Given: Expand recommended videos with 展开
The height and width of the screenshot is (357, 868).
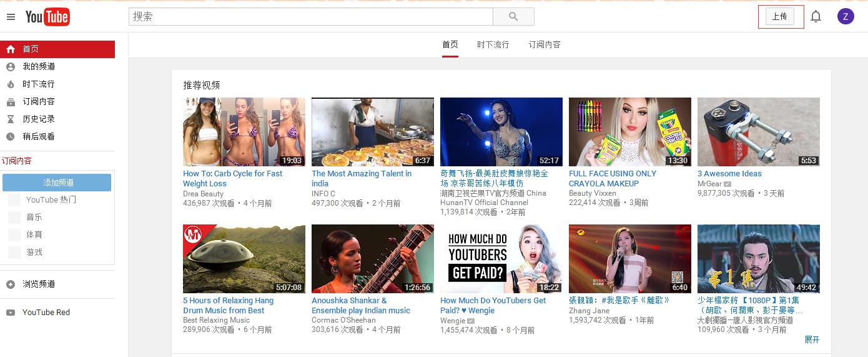Looking at the screenshot, I should click(x=812, y=339).
